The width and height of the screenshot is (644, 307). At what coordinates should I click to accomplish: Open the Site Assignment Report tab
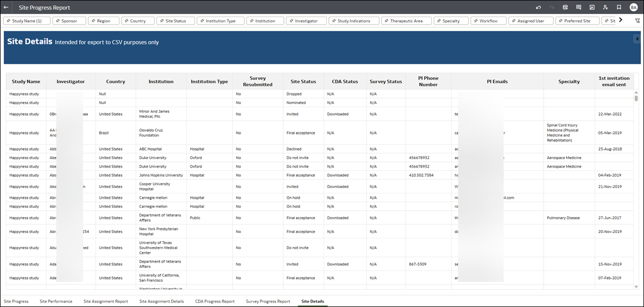coord(106,301)
